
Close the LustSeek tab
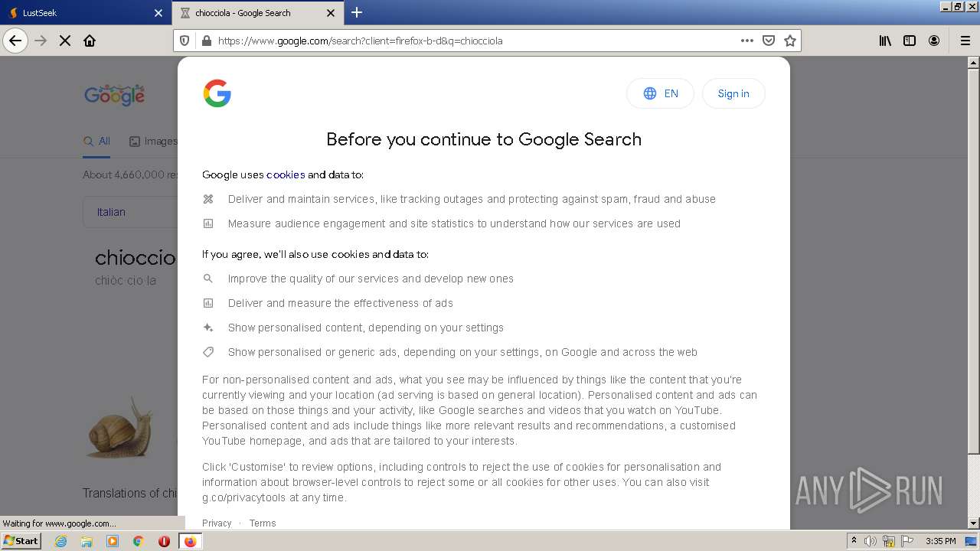158,13
